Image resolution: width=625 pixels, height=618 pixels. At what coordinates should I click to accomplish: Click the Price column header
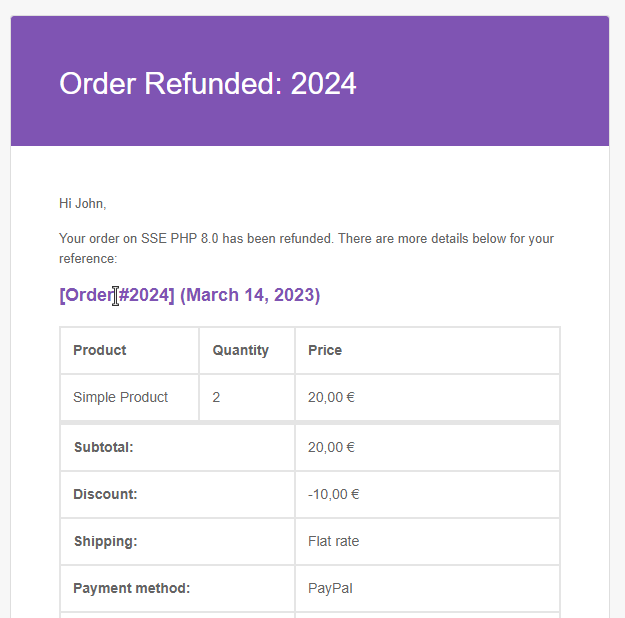click(325, 350)
